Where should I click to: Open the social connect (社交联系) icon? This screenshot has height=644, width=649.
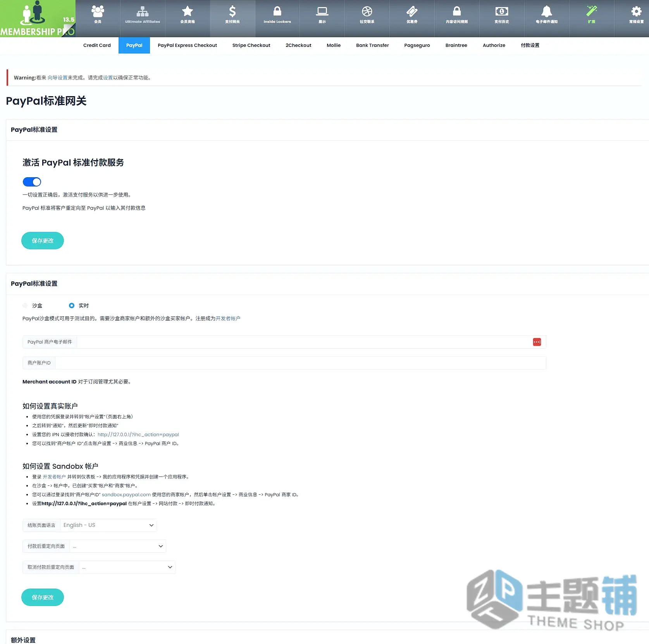click(x=367, y=15)
